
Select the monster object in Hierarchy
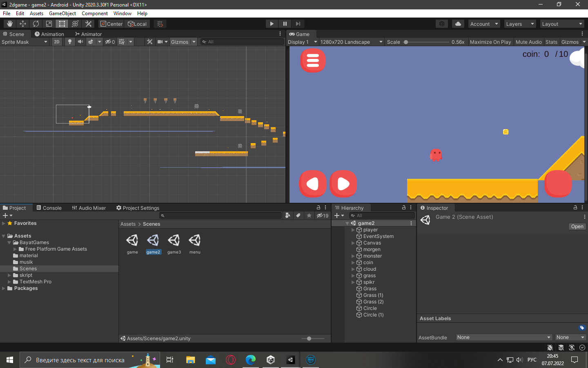pos(372,256)
